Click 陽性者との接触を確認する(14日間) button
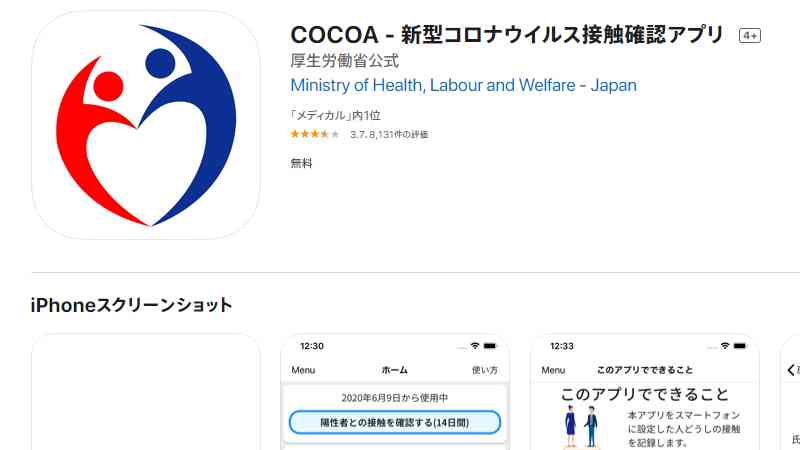 point(395,422)
